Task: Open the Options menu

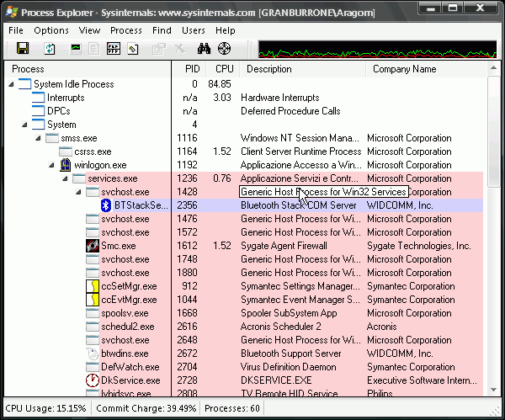Action: (x=51, y=30)
